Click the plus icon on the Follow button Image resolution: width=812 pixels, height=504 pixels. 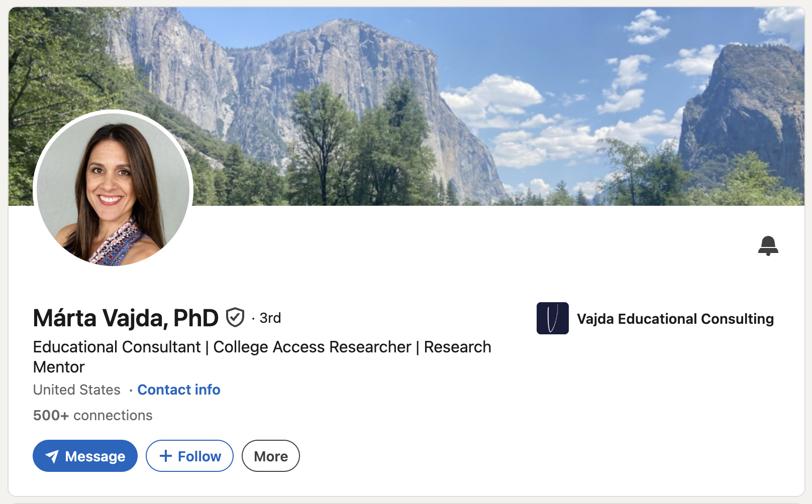pyautogui.click(x=165, y=456)
